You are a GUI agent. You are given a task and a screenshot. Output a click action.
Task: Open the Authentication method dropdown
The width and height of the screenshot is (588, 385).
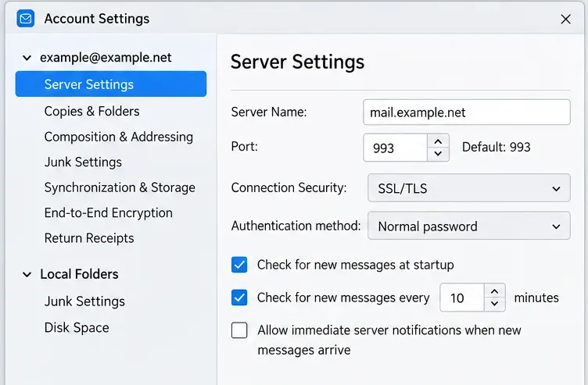(468, 226)
